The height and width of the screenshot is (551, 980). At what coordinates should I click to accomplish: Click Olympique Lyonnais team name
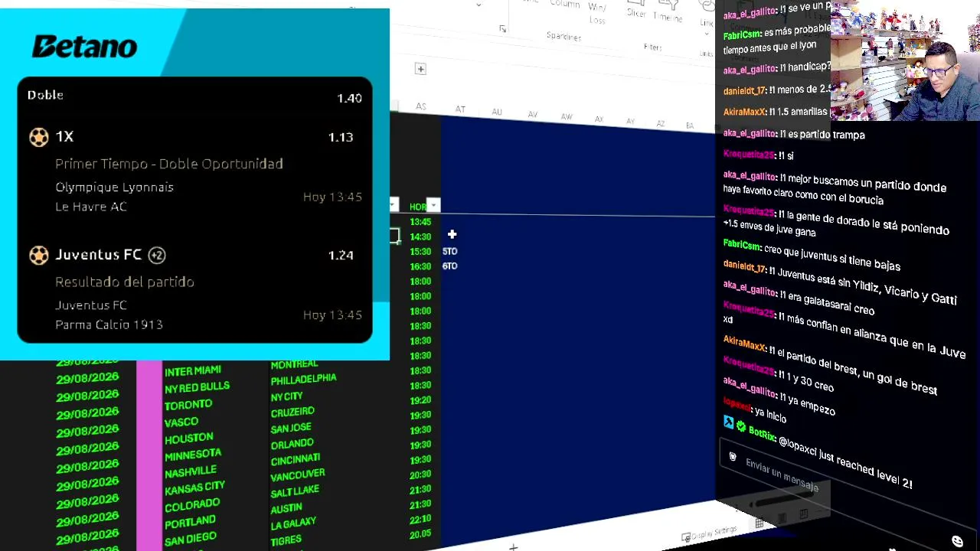(x=114, y=187)
